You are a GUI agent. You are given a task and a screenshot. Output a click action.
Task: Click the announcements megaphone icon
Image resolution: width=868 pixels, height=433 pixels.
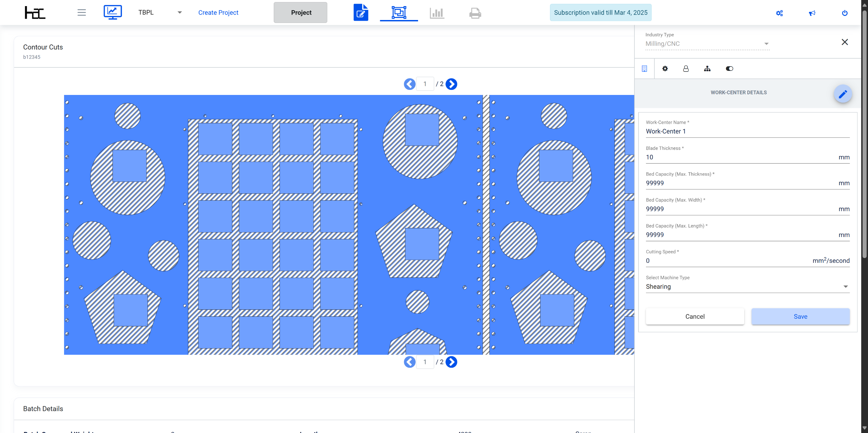point(812,13)
